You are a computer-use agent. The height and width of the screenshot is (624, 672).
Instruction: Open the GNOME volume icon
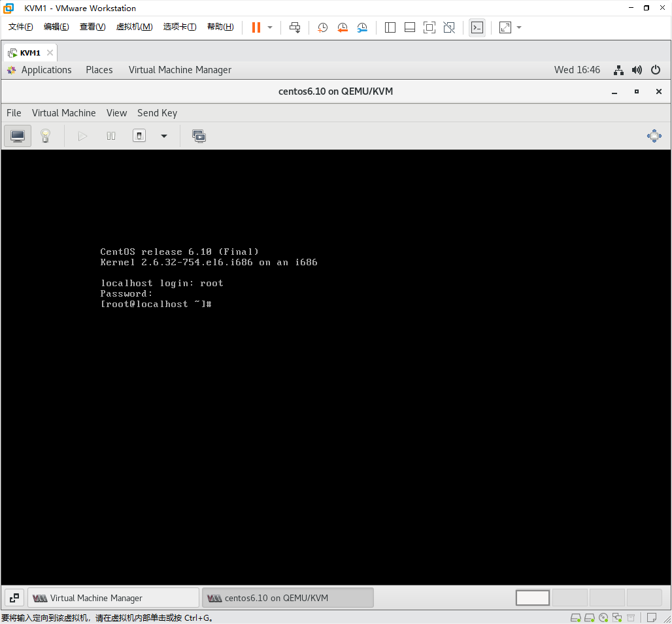(637, 70)
